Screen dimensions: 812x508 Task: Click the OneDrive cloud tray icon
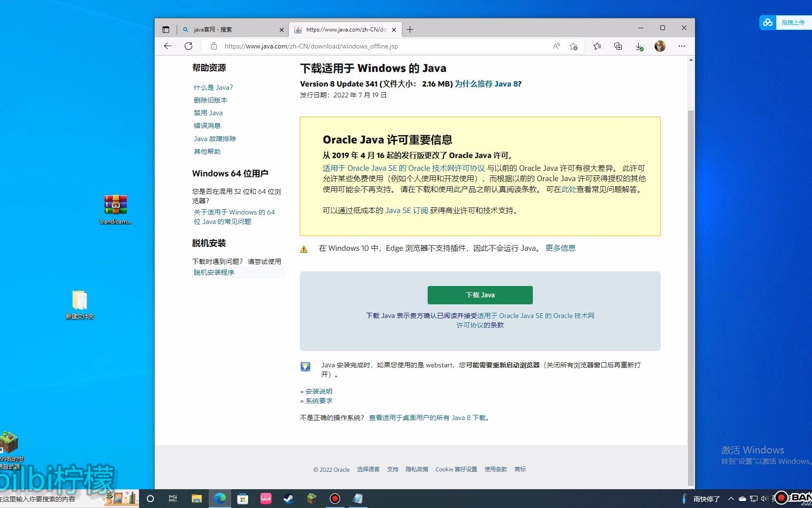click(x=742, y=499)
